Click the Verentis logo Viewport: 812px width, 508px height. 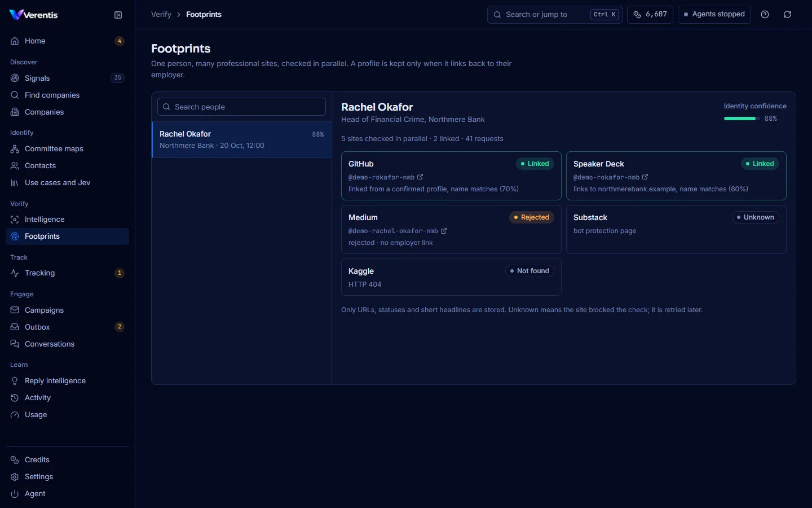click(x=34, y=15)
